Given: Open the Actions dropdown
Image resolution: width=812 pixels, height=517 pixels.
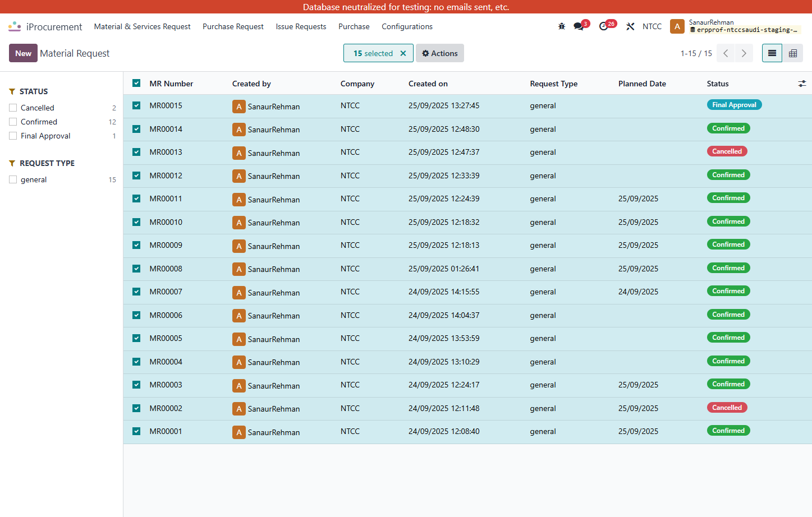Looking at the screenshot, I should (x=440, y=53).
